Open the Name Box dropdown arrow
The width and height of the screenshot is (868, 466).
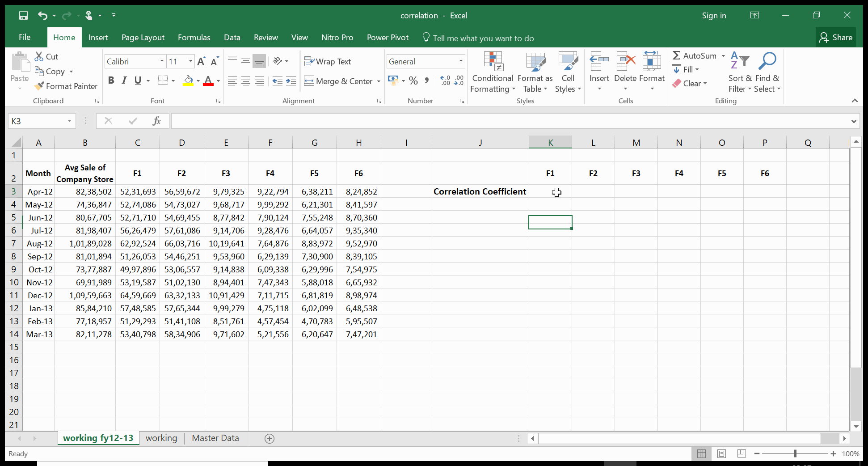tap(69, 121)
